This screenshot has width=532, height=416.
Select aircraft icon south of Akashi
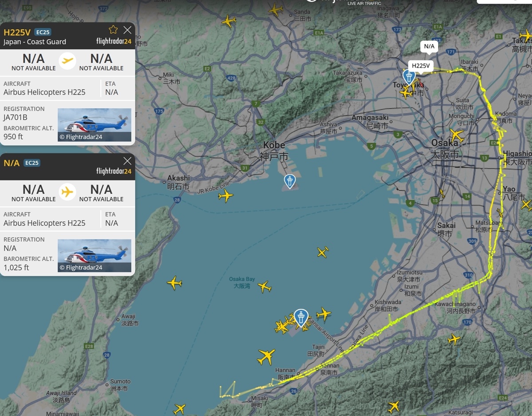pyautogui.click(x=226, y=195)
